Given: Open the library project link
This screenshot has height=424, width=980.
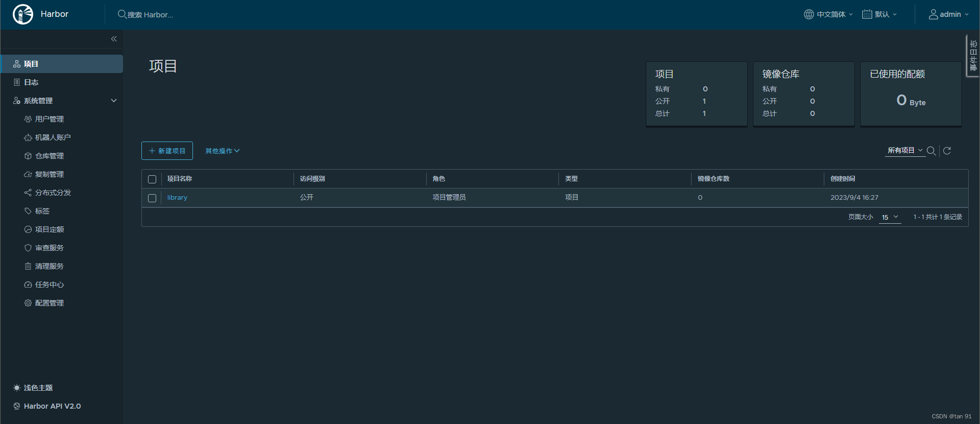Looking at the screenshot, I should point(177,198).
